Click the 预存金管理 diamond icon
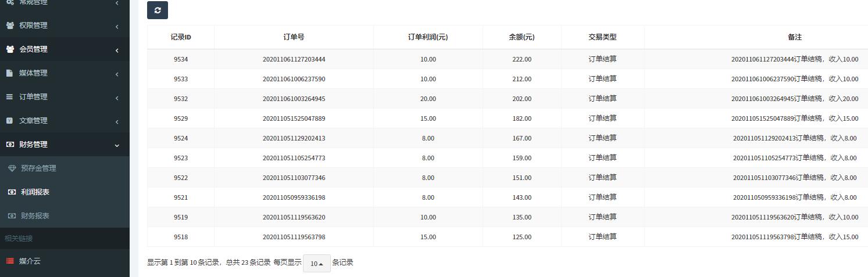This screenshot has width=868, height=277. [x=12, y=168]
